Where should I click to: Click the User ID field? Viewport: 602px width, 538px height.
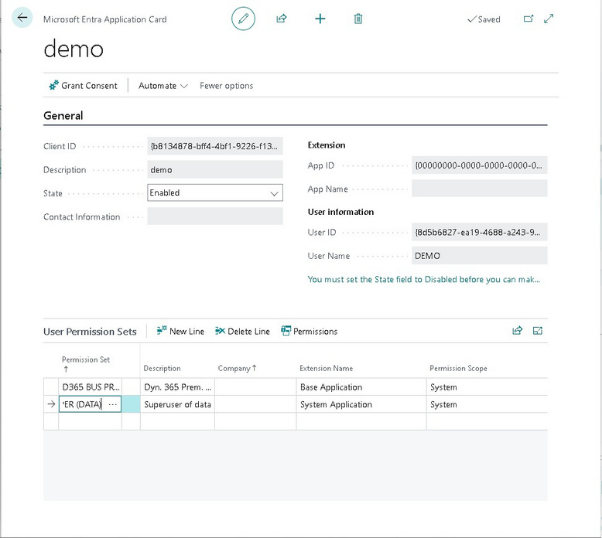coord(480,232)
